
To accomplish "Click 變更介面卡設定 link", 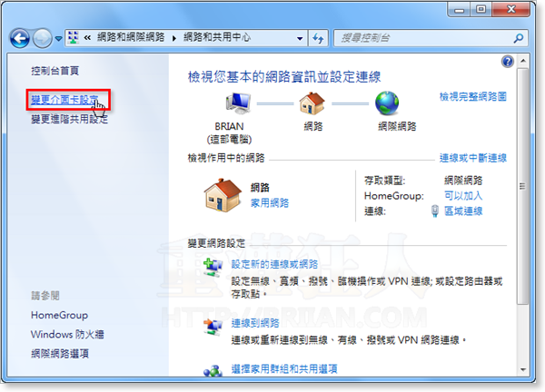I will point(65,100).
